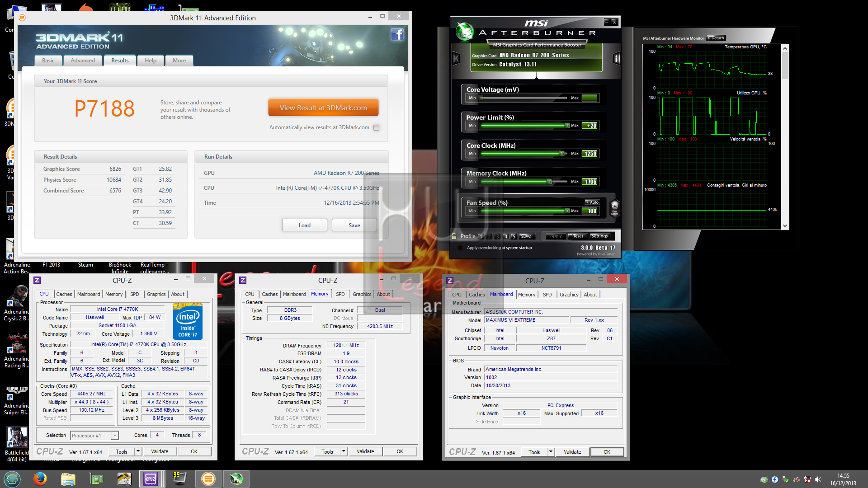Image resolution: width=868 pixels, height=488 pixels.
Task: Open Caches tab in CPU-Z CPU window
Action: pyautogui.click(x=64, y=294)
